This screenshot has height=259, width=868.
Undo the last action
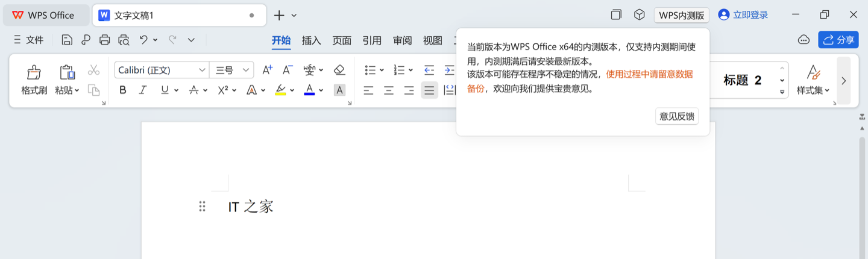pos(143,40)
